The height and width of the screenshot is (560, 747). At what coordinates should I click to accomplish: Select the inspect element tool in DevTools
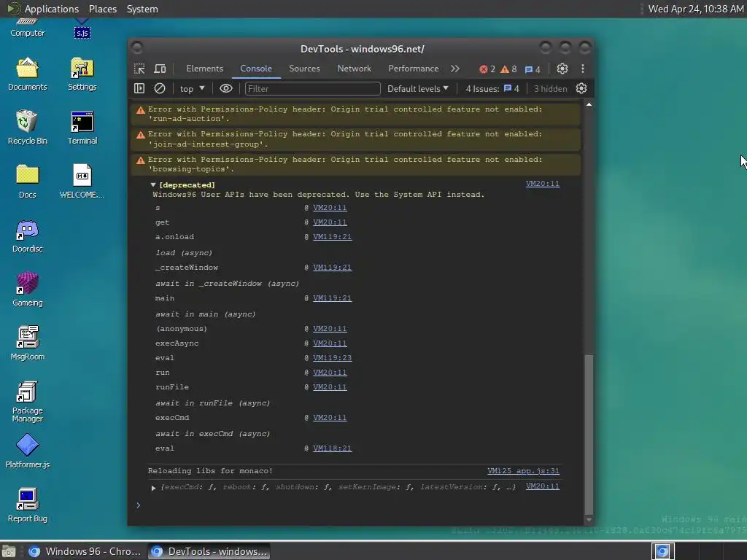139,69
